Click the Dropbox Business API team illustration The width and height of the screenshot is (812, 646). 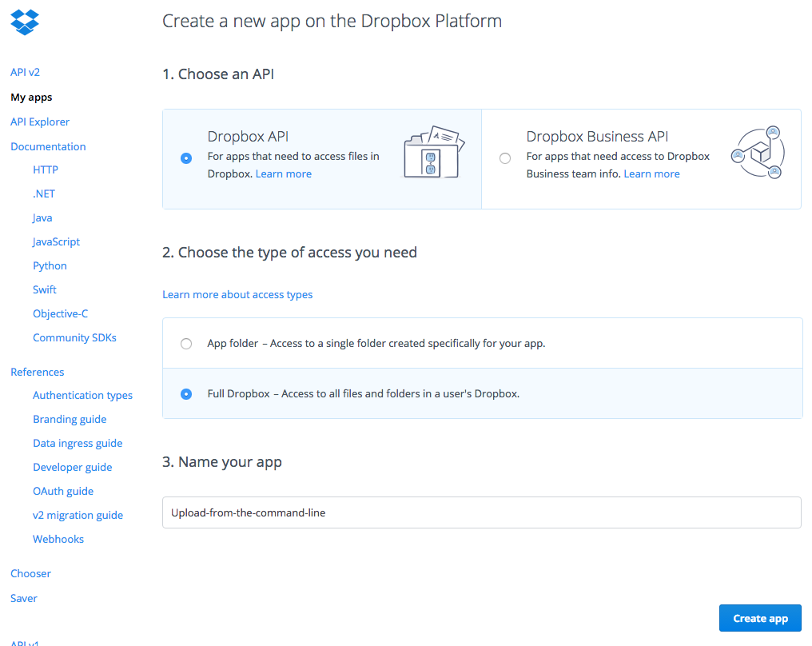point(758,152)
